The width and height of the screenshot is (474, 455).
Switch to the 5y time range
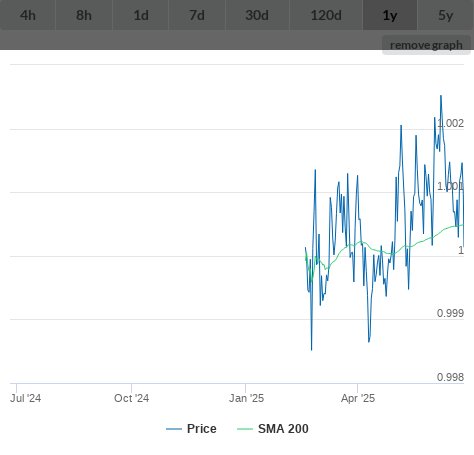(446, 15)
